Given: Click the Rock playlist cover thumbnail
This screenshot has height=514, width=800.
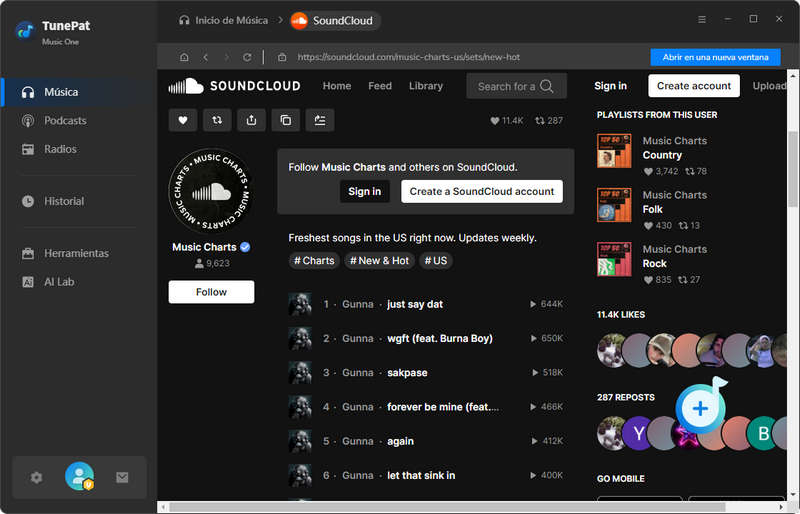Looking at the screenshot, I should tap(614, 259).
